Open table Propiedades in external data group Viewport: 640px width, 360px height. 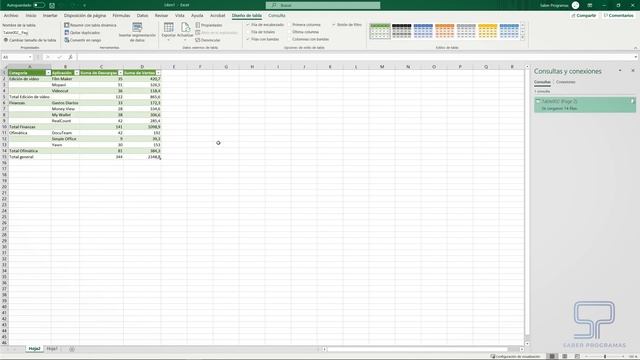[209, 25]
